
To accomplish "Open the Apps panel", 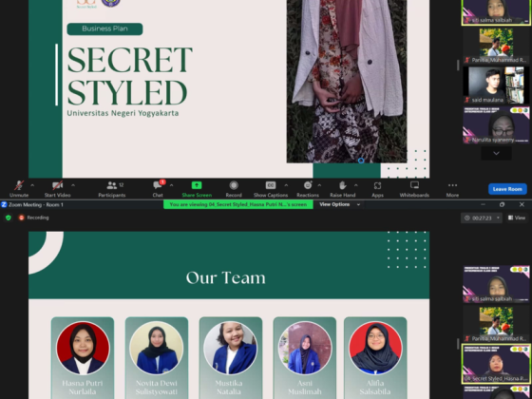I will coord(377,189).
